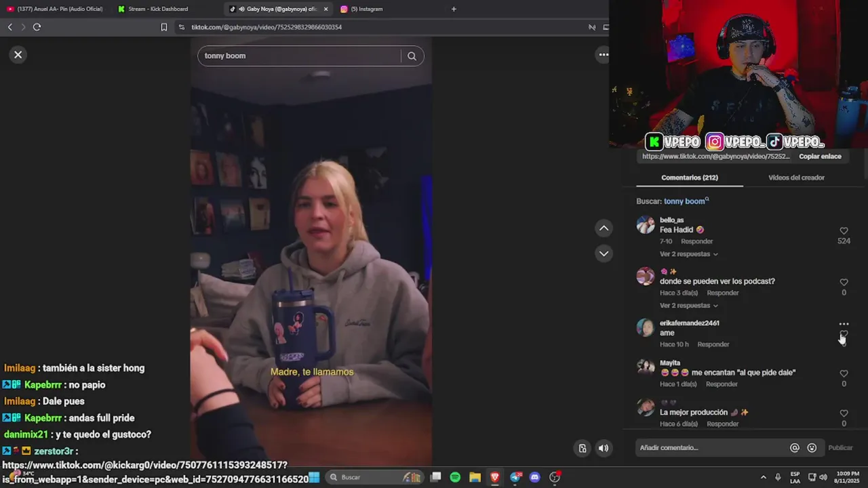Screen dimensions: 868x488
Task: Click Responder on erikafernandez2461 comment
Action: [713, 344]
